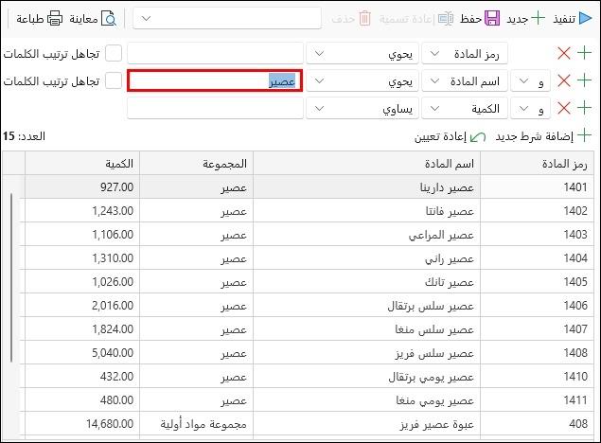The width and height of the screenshot is (601, 443).
Task: Click the اسم المادة value field containing عصير
Action: (215, 81)
